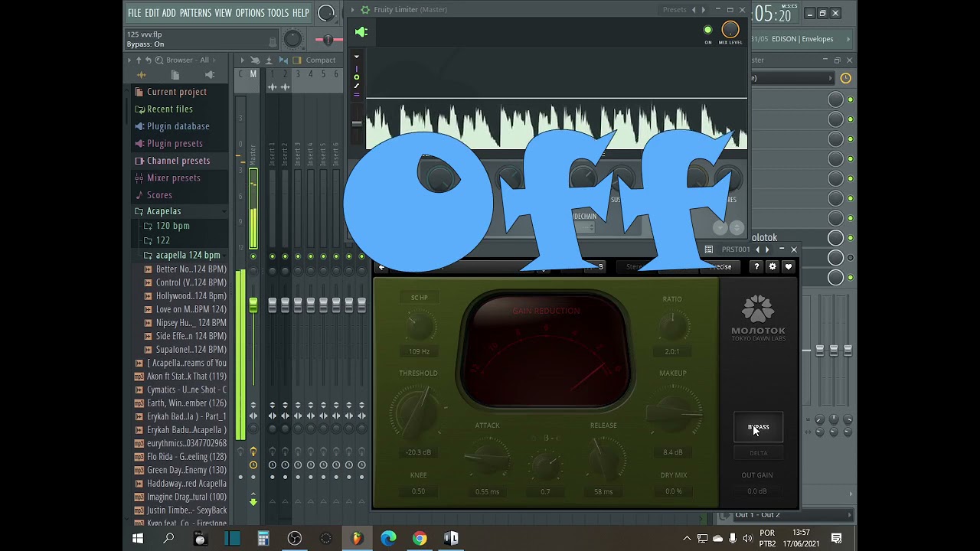Open the FILE menu
The height and width of the screenshot is (551, 980).
coord(134,13)
